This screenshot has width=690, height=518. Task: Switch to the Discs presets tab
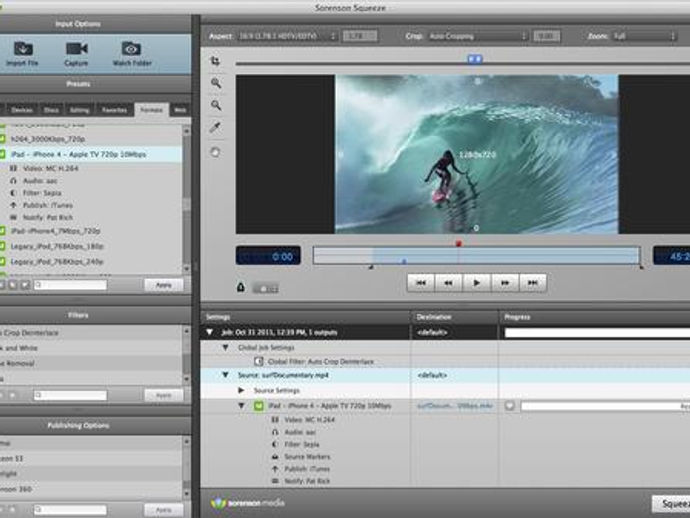[x=51, y=110]
